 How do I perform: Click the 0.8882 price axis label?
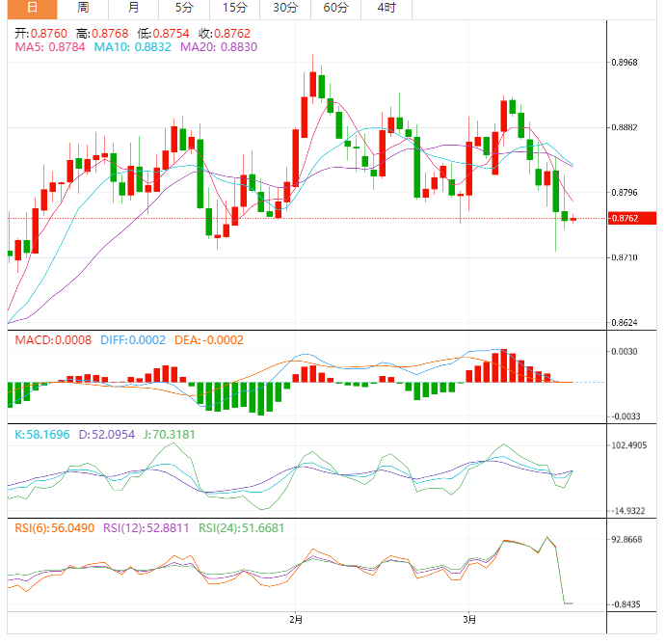625,127
